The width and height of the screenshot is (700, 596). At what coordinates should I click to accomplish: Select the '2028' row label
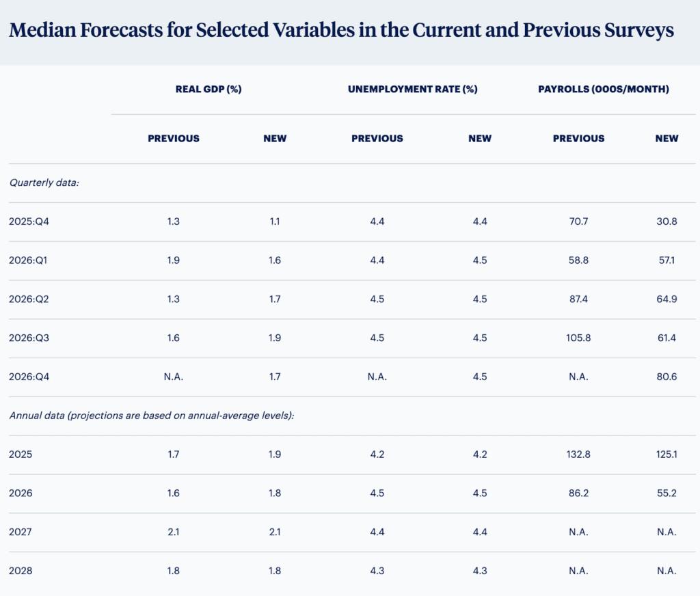click(21, 571)
